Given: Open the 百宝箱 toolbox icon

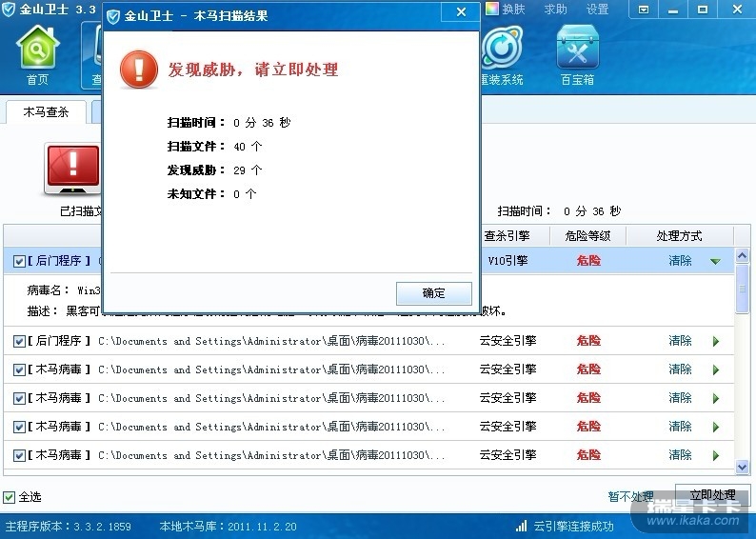Looking at the screenshot, I should 577,55.
